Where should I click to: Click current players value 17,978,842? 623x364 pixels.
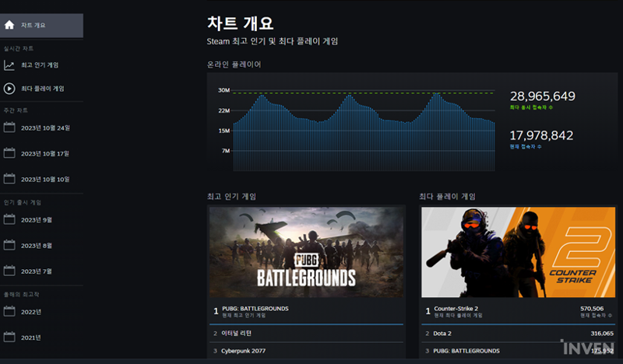tap(541, 135)
